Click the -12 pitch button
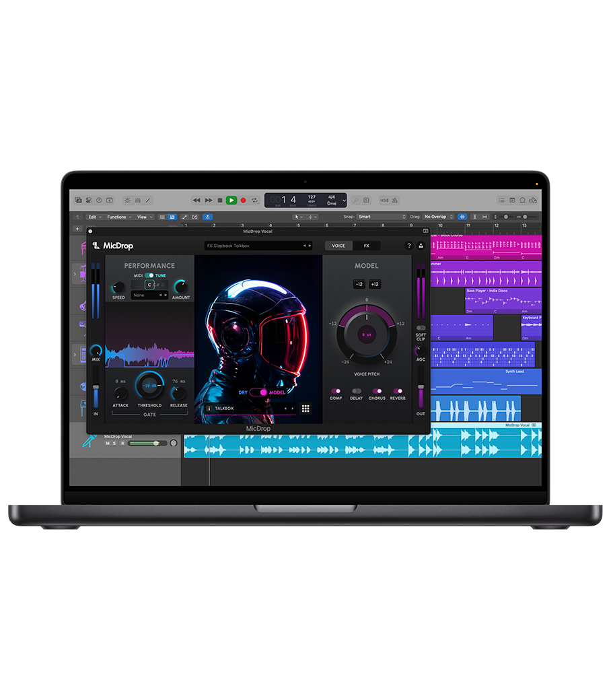 point(359,284)
